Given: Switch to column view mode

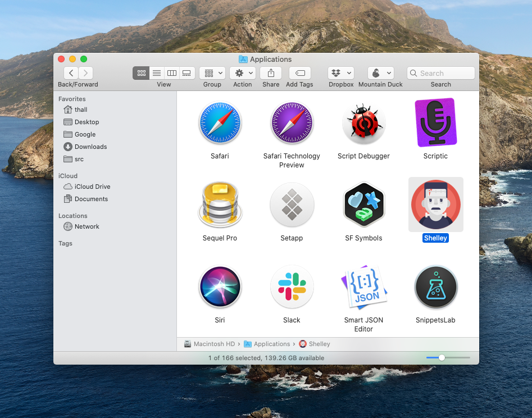Looking at the screenshot, I should tap(172, 73).
